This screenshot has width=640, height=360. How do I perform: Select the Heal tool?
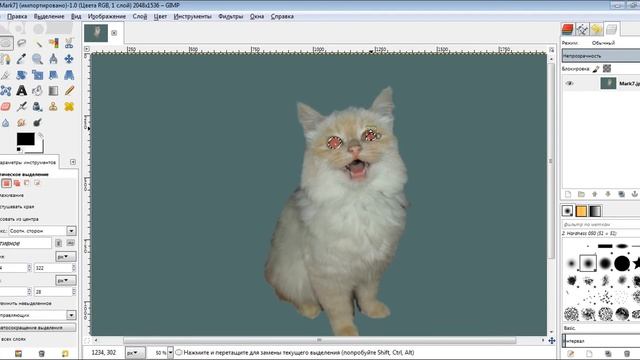69,107
